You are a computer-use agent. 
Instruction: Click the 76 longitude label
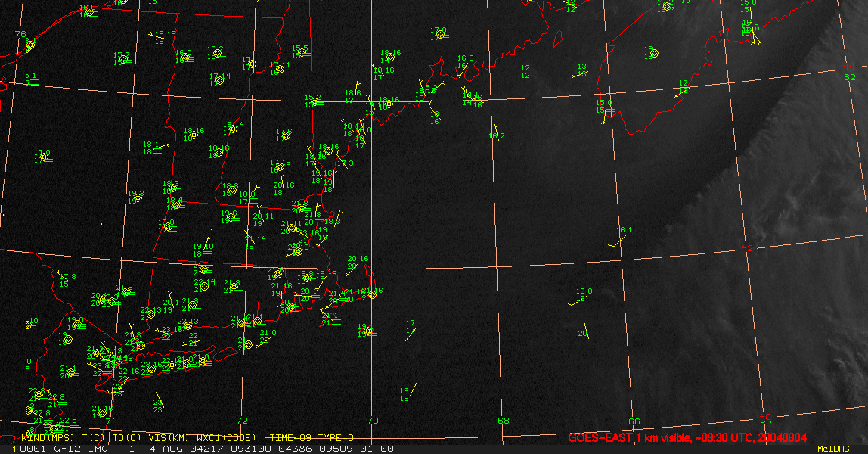[x=20, y=34]
